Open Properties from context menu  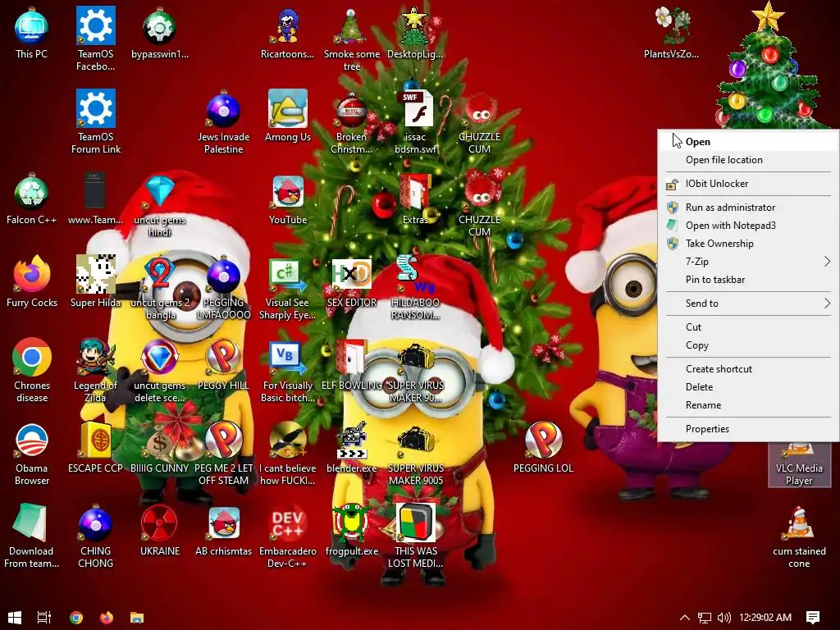(x=748, y=428)
